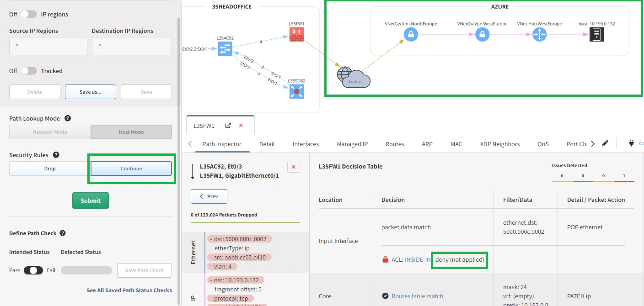Image resolution: width=644 pixels, height=306 pixels.
Task: Enable the Tracked toggle
Action: [28, 71]
